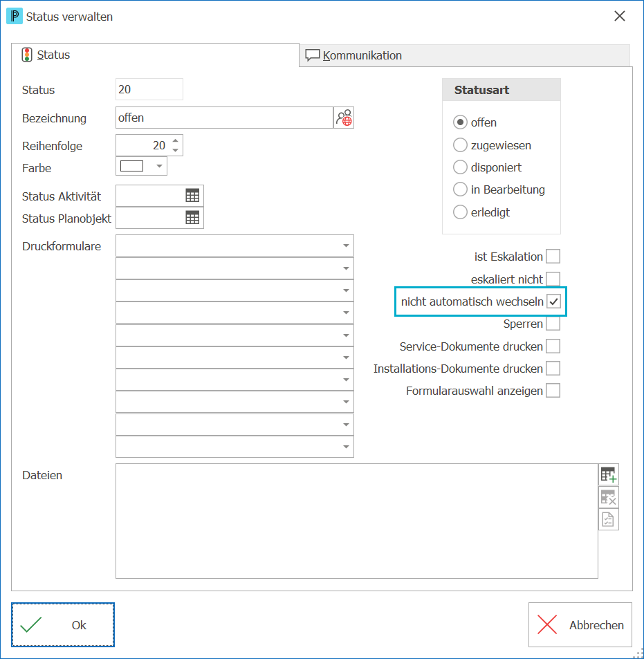Enable Service-Dokumente drucken checkbox
Image resolution: width=644 pixels, height=659 pixels.
tap(553, 346)
